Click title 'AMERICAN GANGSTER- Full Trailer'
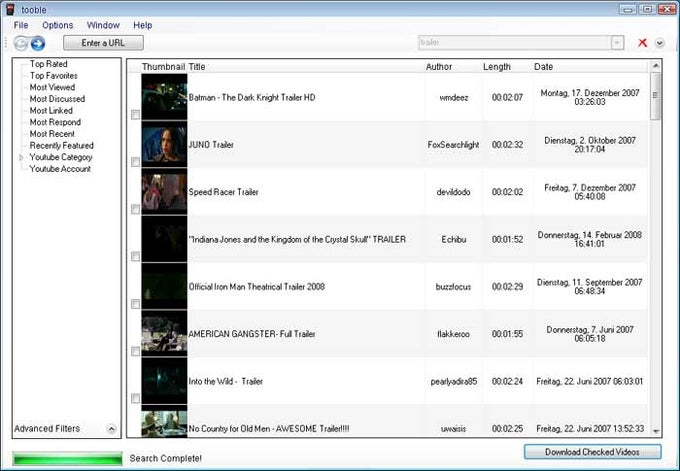 [252, 334]
